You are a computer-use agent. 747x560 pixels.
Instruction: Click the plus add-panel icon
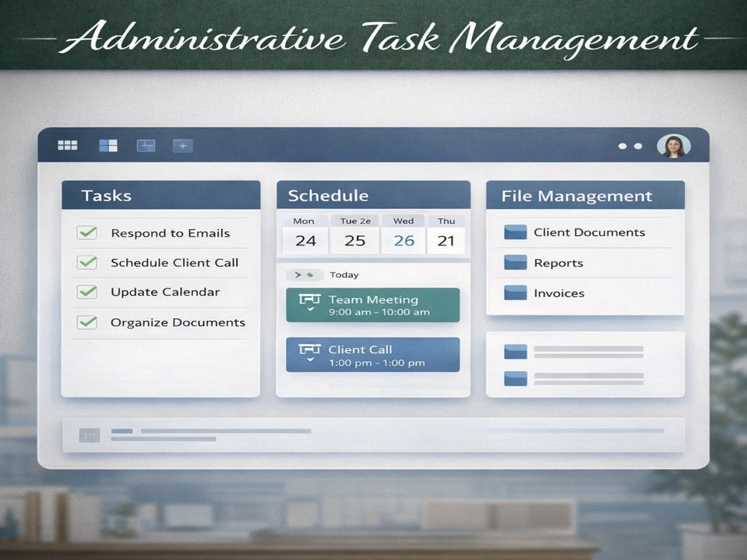182,146
